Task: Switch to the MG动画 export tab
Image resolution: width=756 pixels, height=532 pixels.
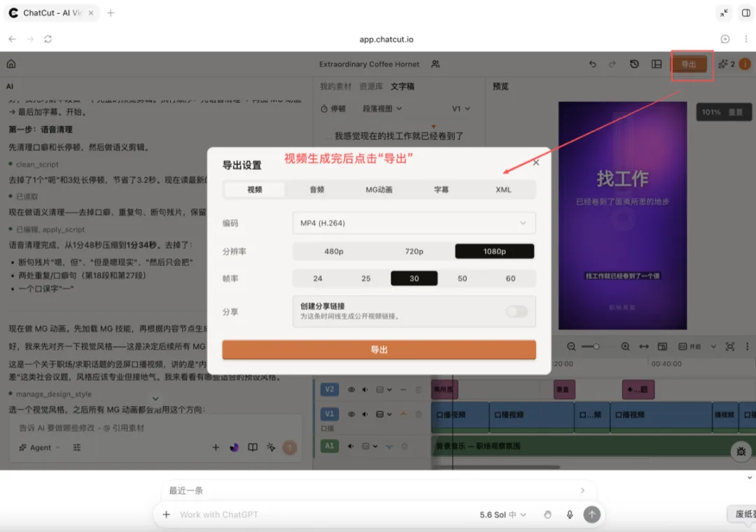Action: (x=379, y=190)
